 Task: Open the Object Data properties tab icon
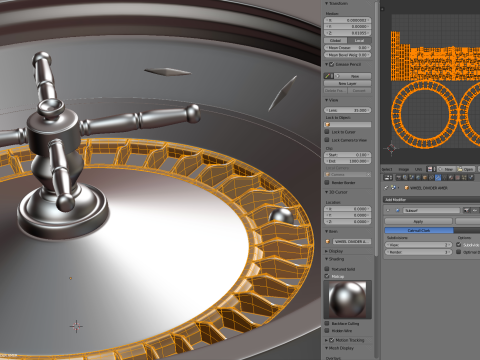[x=444, y=177]
